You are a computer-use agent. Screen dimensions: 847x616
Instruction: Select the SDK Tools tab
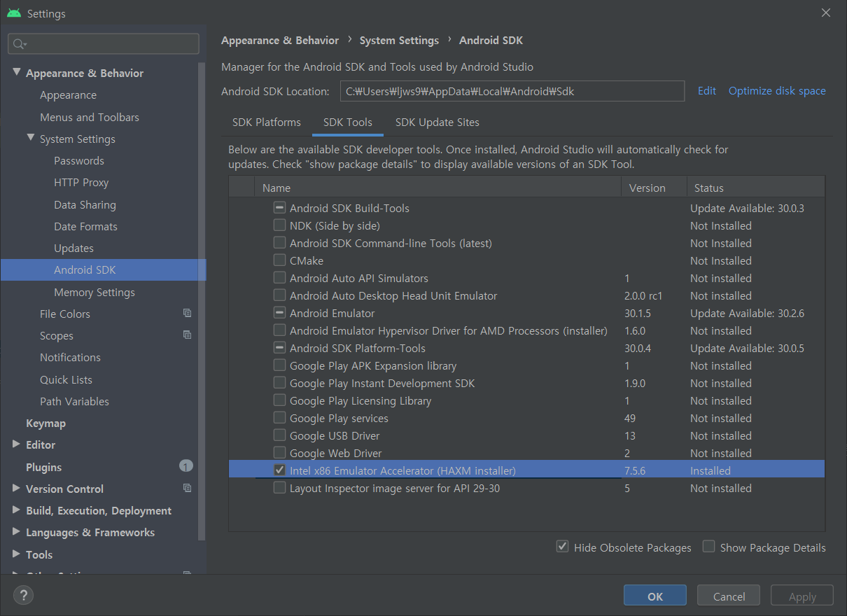point(347,122)
